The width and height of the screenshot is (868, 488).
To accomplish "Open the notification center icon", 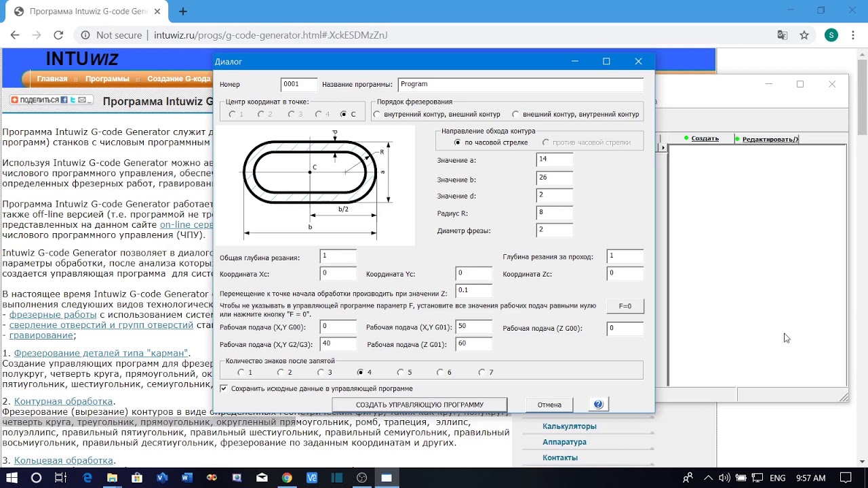I will point(846,477).
